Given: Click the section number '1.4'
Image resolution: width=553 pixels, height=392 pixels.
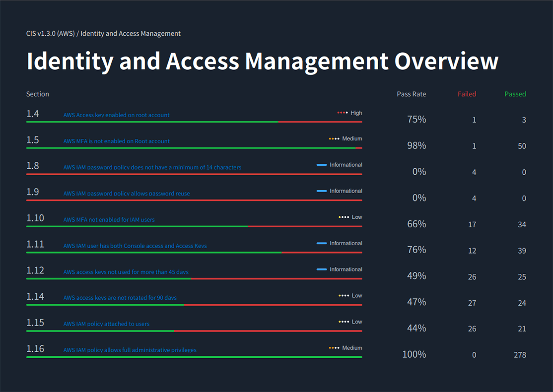Looking at the screenshot, I should coord(32,114).
